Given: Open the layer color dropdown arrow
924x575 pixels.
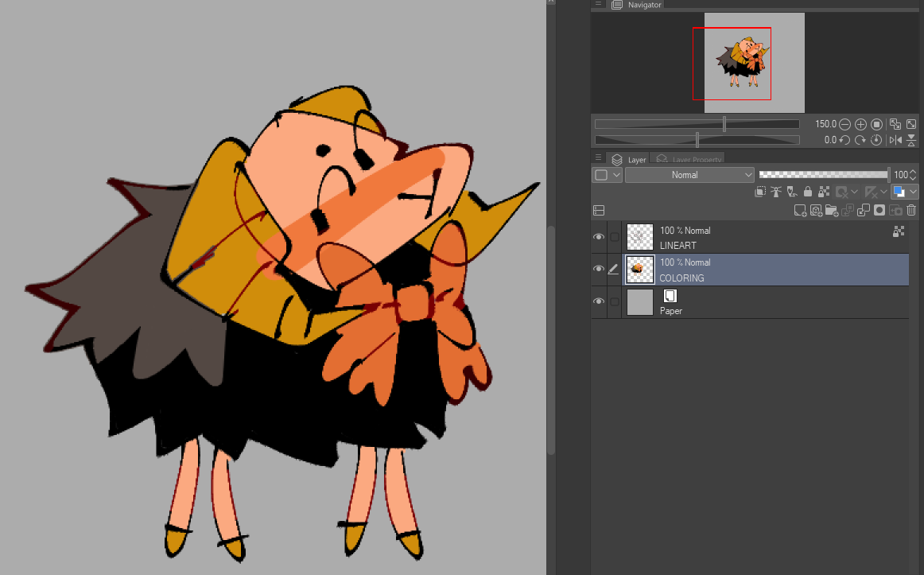Looking at the screenshot, I should point(913,192).
